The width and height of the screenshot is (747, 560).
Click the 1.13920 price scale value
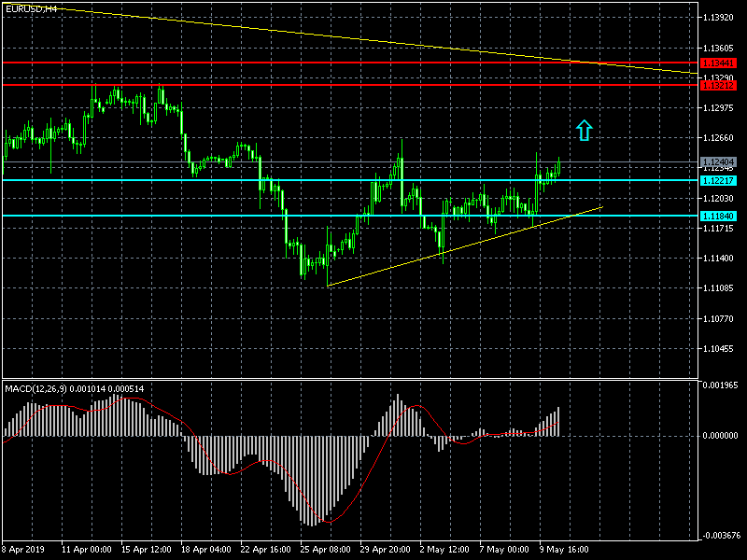(718, 18)
